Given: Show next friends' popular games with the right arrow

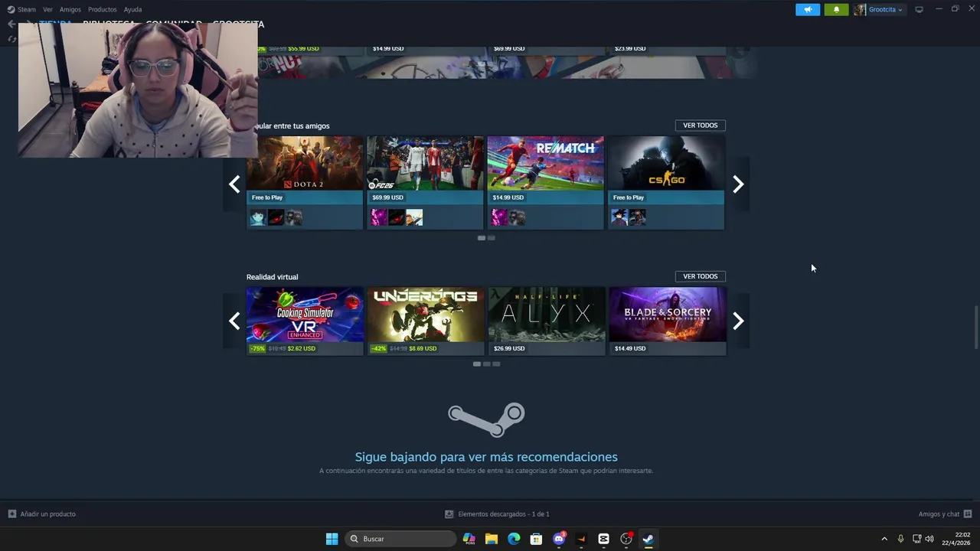Looking at the screenshot, I should [738, 184].
